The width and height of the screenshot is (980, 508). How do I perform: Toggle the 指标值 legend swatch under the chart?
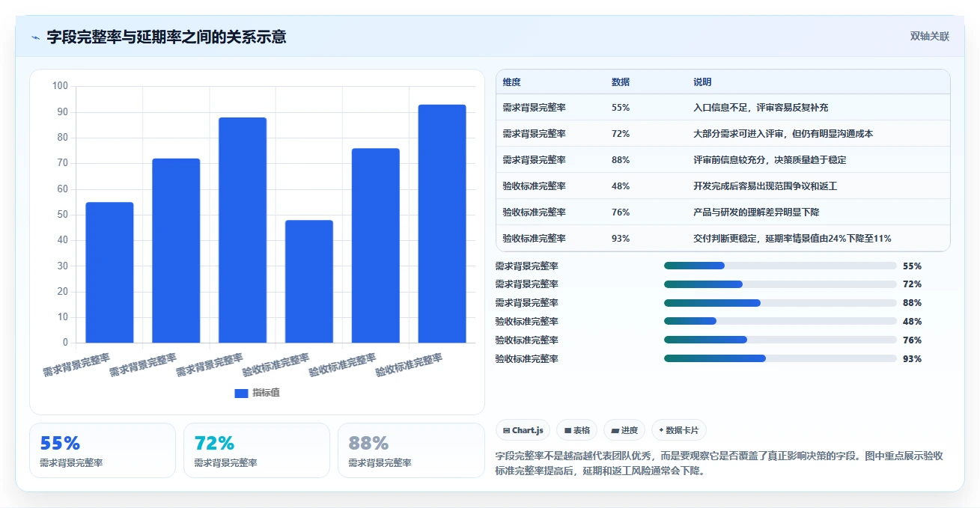[241, 394]
